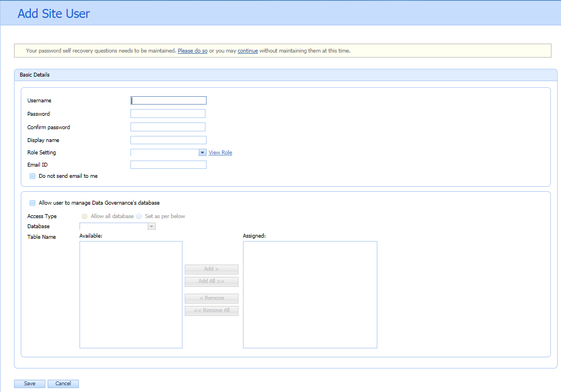Click the Username input field
Screen dimensions: 561x392
(169, 101)
